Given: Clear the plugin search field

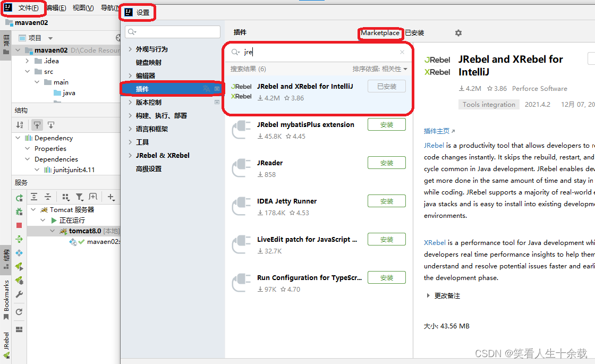Looking at the screenshot, I should coord(402,52).
